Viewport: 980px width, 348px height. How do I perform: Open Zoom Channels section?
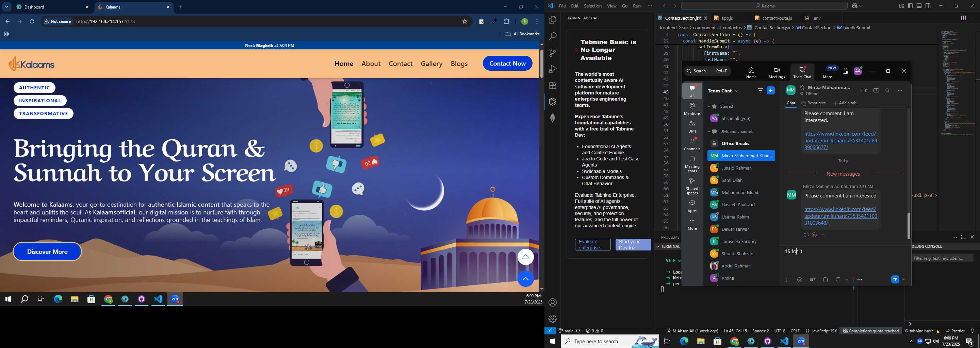click(692, 144)
